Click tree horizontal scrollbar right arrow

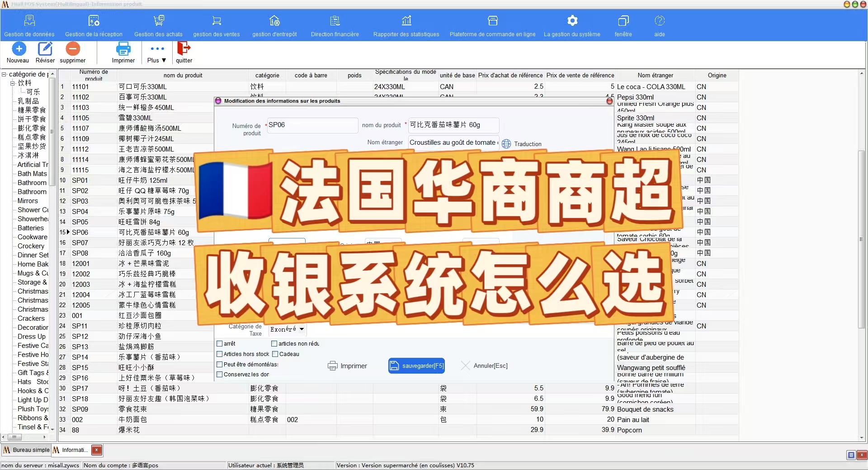(44, 437)
